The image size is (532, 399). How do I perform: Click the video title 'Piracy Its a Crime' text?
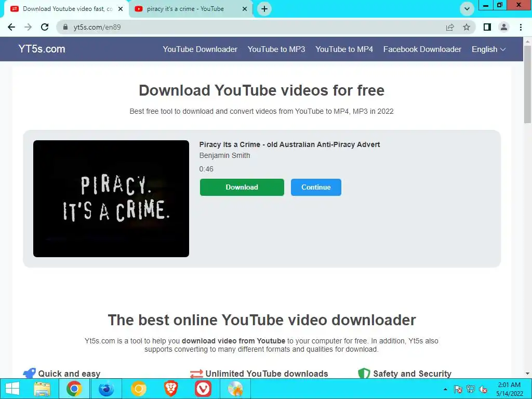coord(289,144)
